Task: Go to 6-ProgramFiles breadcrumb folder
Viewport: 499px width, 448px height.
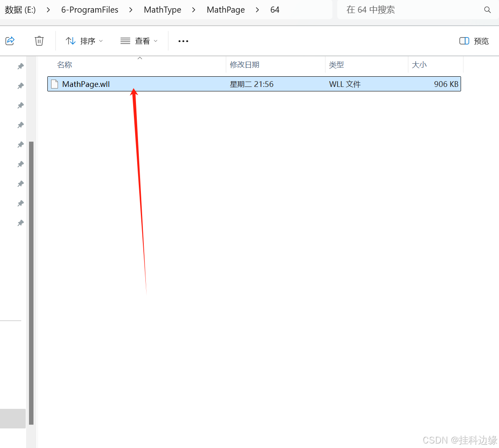Action: (x=90, y=10)
